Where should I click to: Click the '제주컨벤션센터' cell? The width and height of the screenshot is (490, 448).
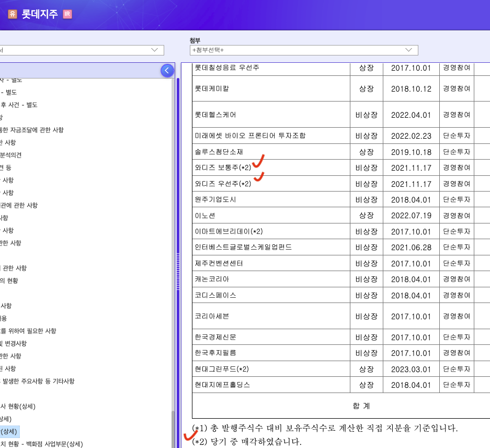coord(271,263)
